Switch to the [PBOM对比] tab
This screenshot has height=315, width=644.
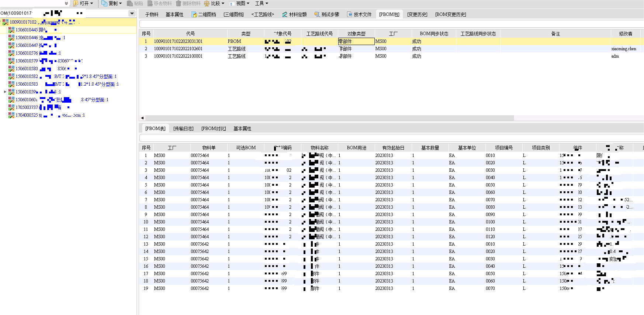[213, 129]
